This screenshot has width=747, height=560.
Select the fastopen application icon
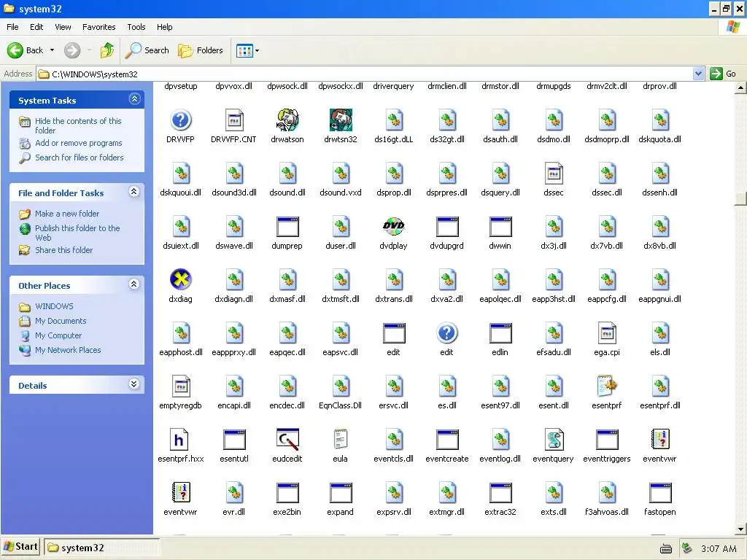coord(660,493)
